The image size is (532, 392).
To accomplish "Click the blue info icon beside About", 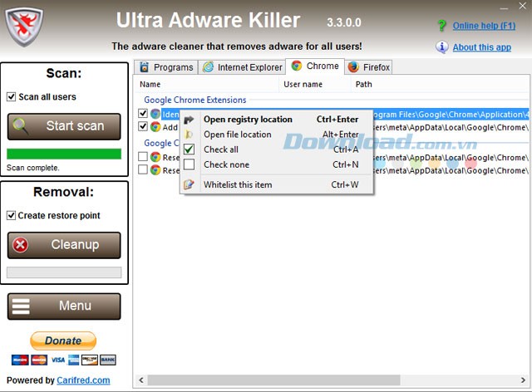I will (441, 47).
